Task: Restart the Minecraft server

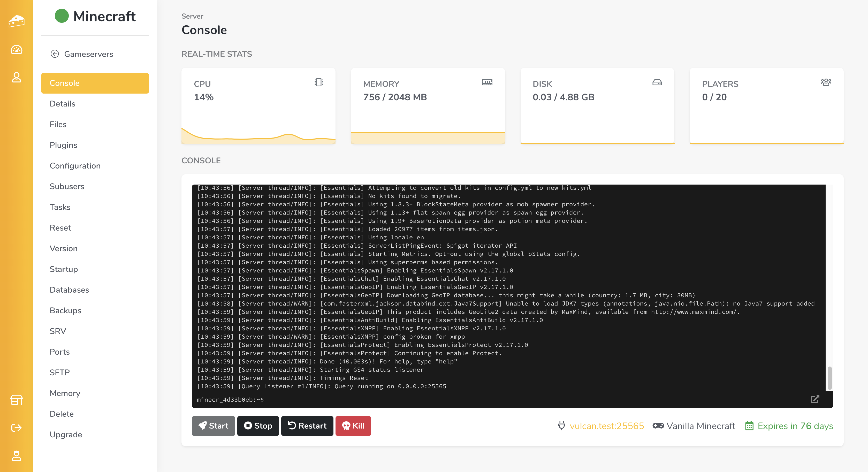Action: click(307, 426)
